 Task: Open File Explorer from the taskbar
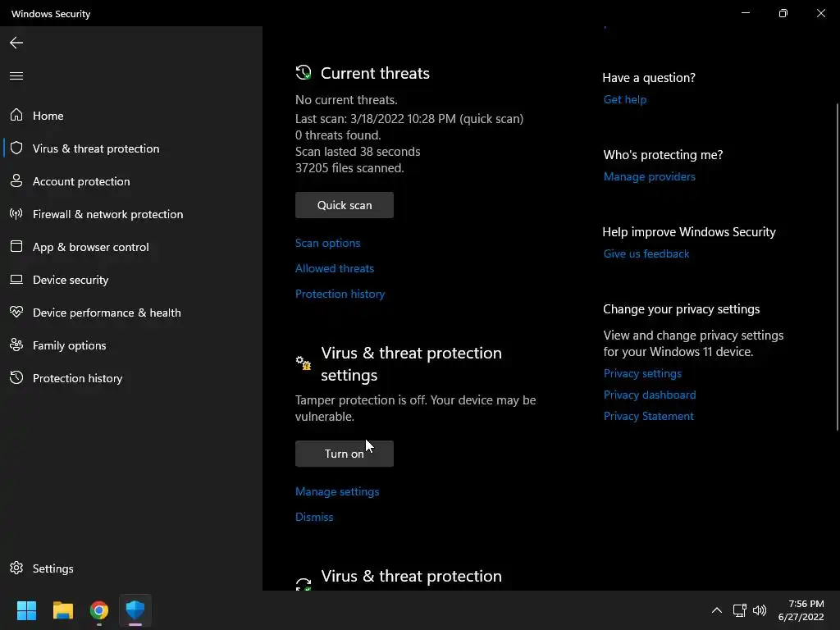click(x=62, y=610)
